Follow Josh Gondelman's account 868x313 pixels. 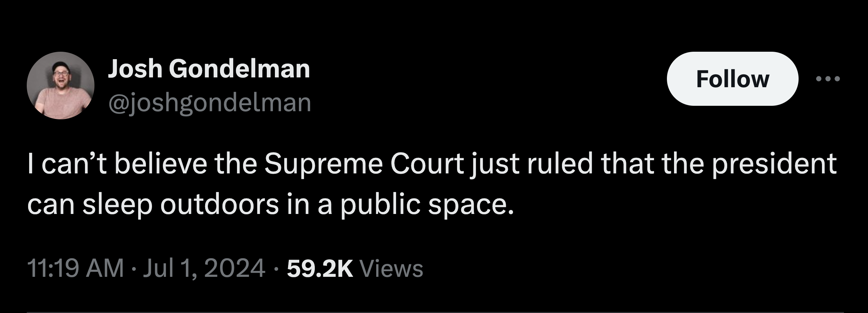tap(732, 79)
